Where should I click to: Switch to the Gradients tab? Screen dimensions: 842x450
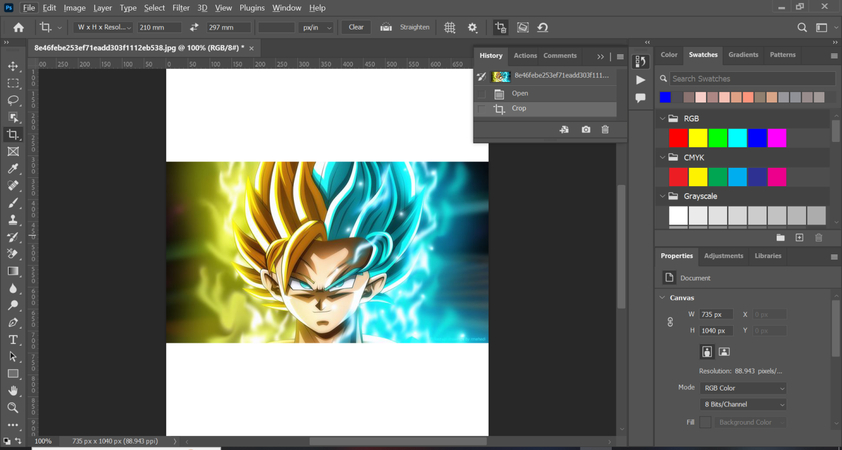pos(743,55)
